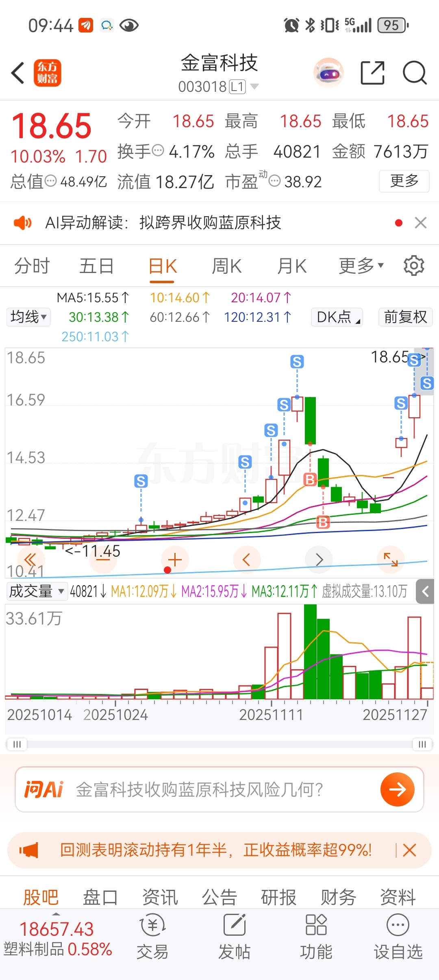Viewport: 439px width, 980px height.
Task: Switch to 周K tab
Action: [x=227, y=266]
